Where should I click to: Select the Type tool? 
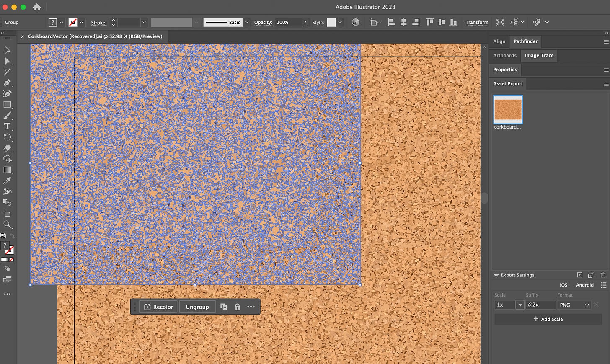click(x=7, y=126)
